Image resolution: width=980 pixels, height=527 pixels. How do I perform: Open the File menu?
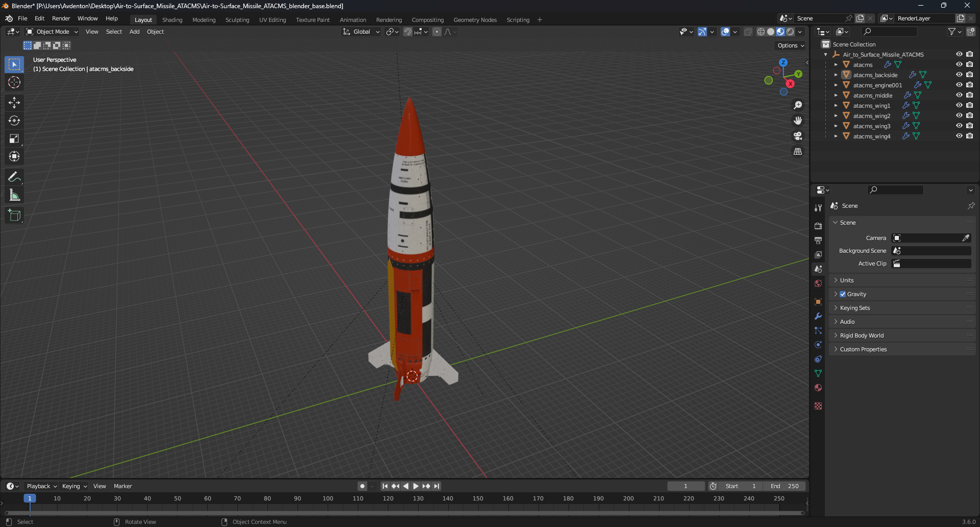click(x=22, y=18)
